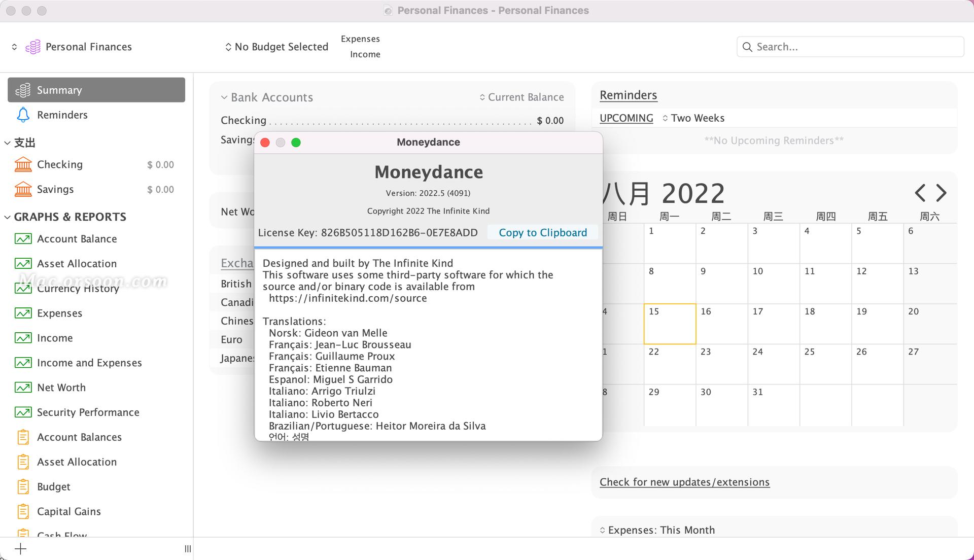The height and width of the screenshot is (560, 974).
Task: Open Check for new updates/extensions
Action: pos(684,482)
